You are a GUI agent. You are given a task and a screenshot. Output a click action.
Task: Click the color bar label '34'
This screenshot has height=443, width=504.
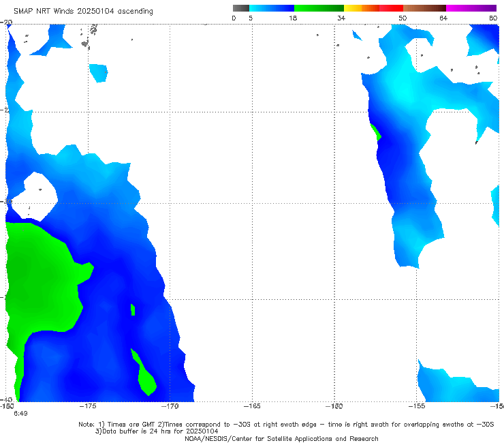pyautogui.click(x=341, y=18)
